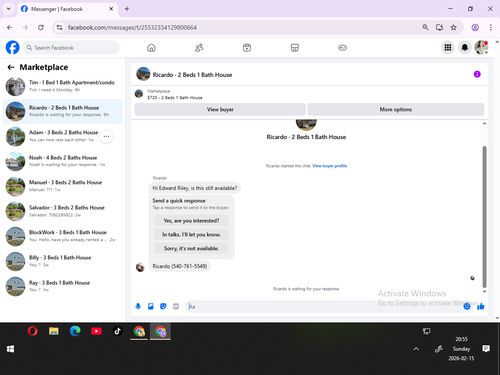This screenshot has height=375, width=500.
Task: Open the emoji picker in message box
Action: (467, 306)
